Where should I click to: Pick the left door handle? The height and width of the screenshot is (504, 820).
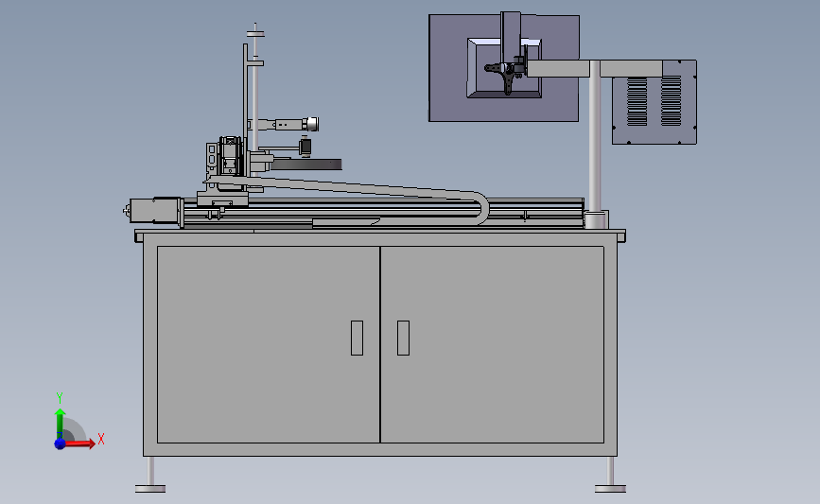click(357, 338)
